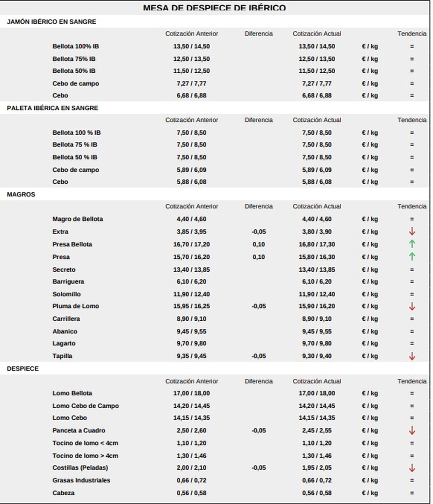Select the current quote 16,80 / 17,30

(317, 244)
